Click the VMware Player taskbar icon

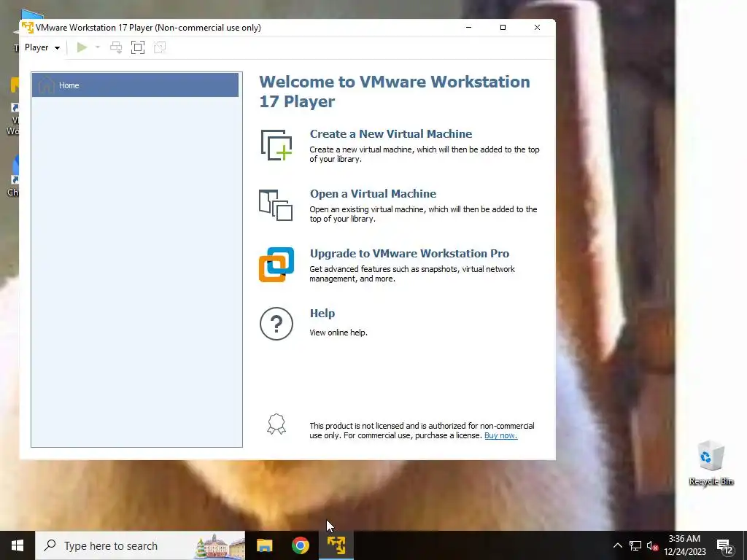click(x=336, y=545)
